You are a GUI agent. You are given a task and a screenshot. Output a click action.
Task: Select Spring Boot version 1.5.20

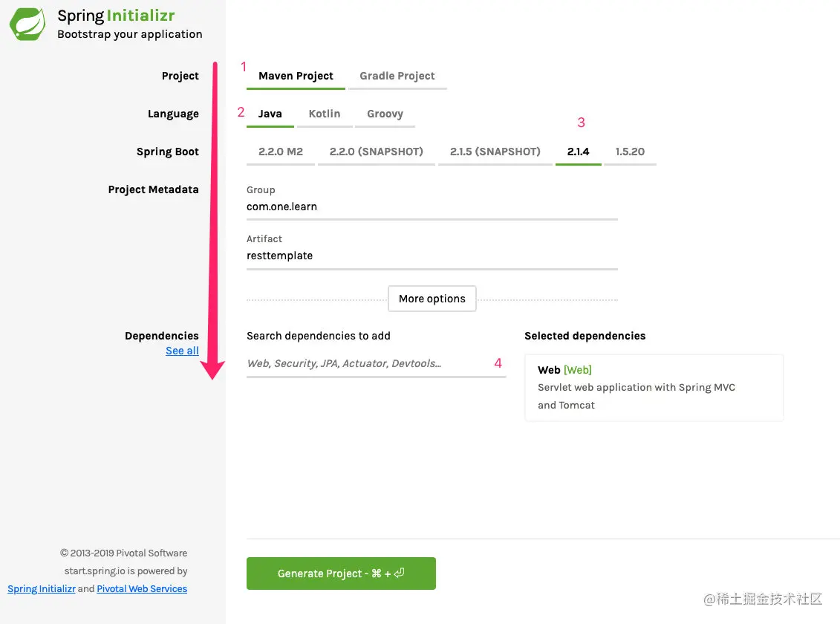630,152
